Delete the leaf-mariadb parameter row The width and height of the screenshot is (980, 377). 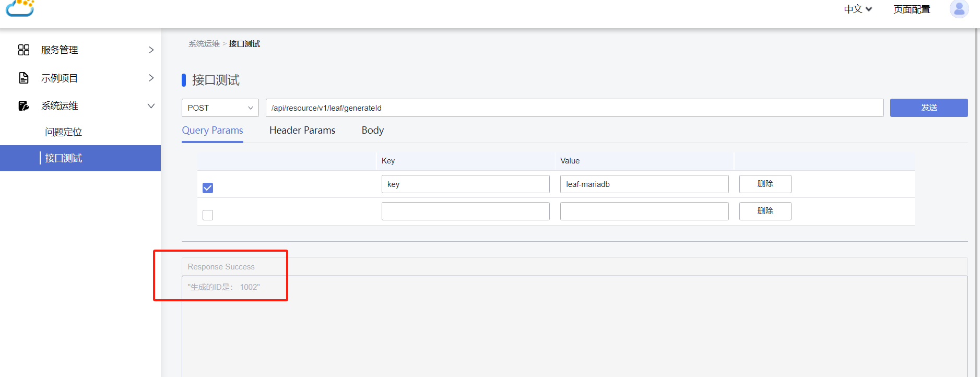(765, 184)
